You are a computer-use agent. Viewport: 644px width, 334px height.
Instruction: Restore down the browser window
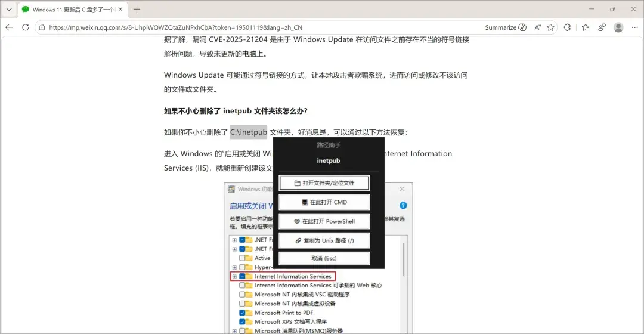point(612,9)
